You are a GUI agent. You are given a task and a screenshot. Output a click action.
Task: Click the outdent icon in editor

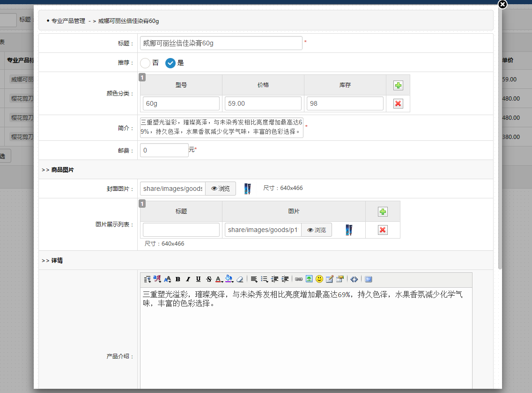tap(275, 279)
